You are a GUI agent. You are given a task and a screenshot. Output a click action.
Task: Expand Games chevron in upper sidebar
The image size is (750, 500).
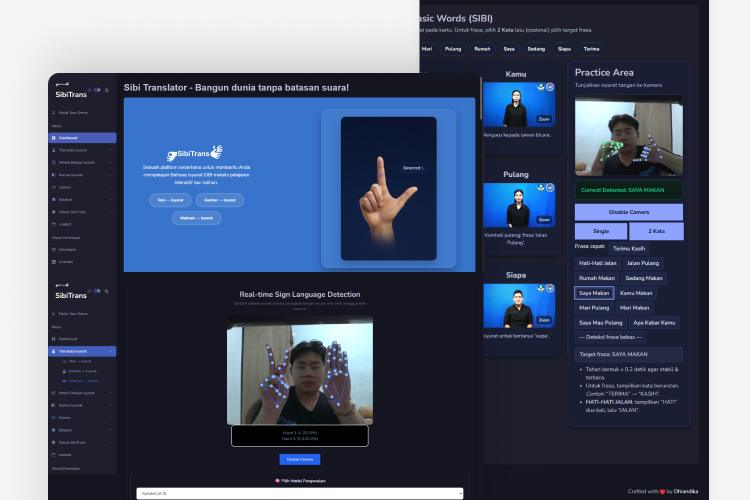[110, 188]
